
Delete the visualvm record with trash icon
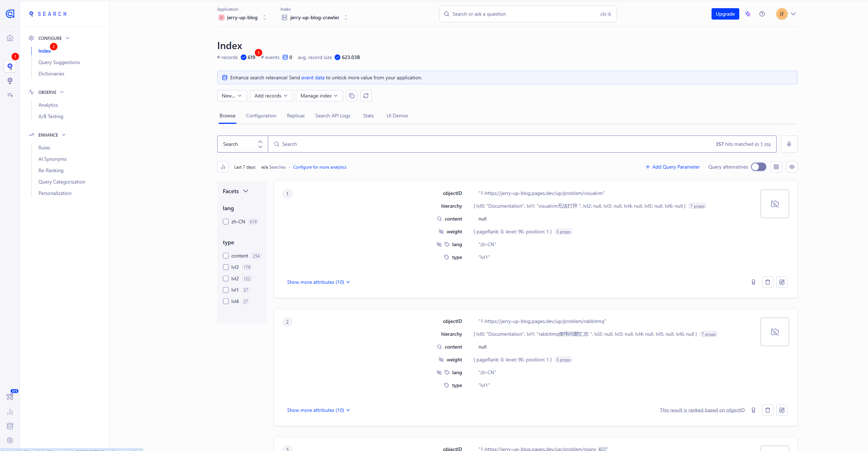pyautogui.click(x=768, y=282)
